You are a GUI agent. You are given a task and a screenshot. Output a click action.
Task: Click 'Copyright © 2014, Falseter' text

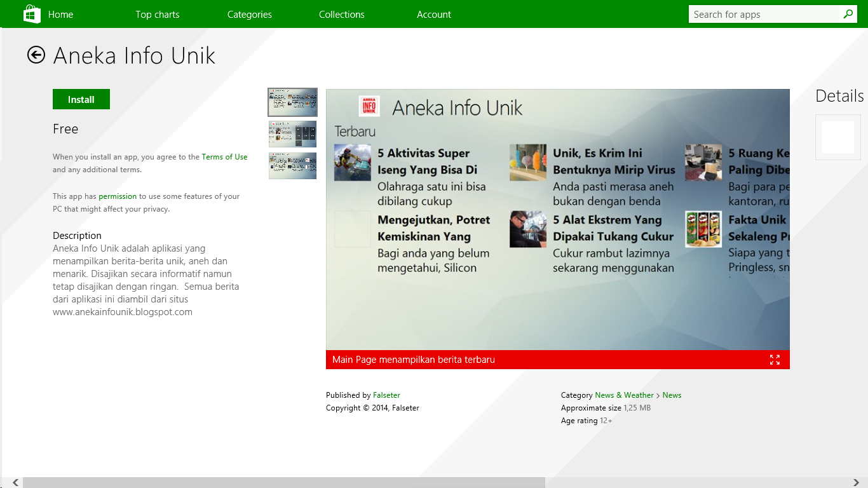tap(372, 408)
